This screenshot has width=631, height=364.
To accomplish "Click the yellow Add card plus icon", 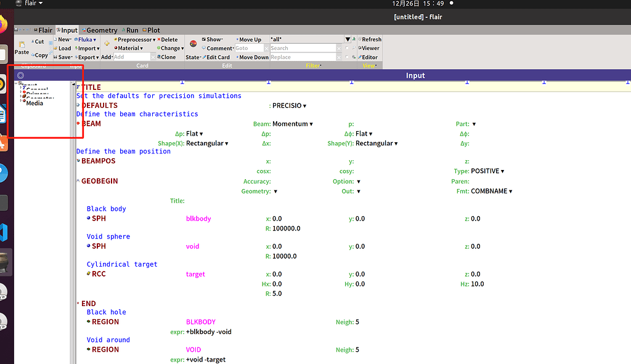I will (107, 43).
